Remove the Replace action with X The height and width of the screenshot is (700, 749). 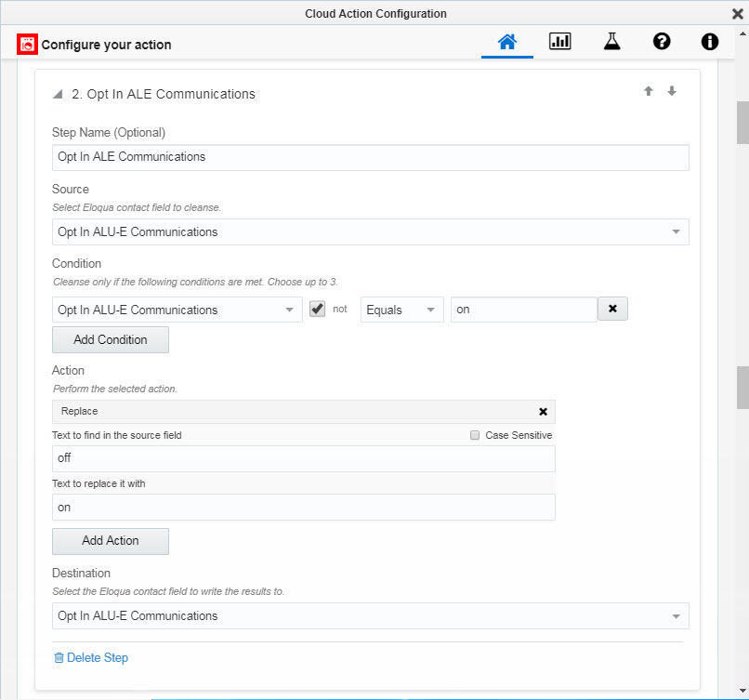pyautogui.click(x=543, y=412)
